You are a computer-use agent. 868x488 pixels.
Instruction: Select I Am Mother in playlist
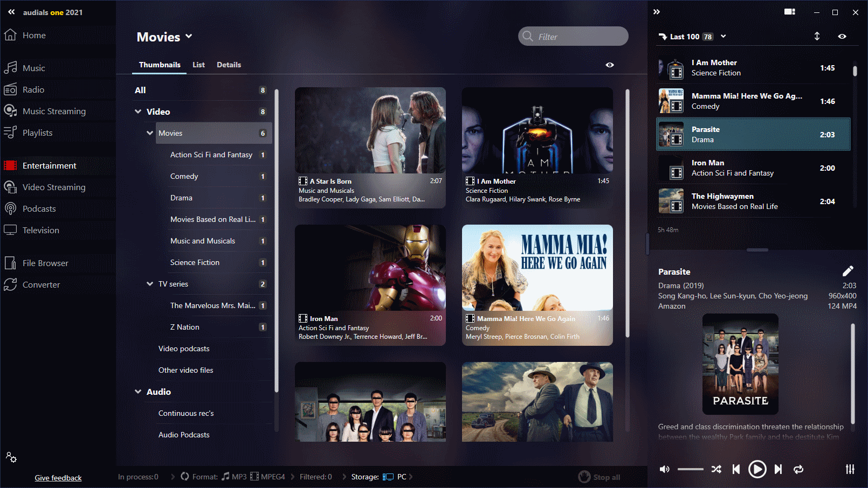point(753,68)
